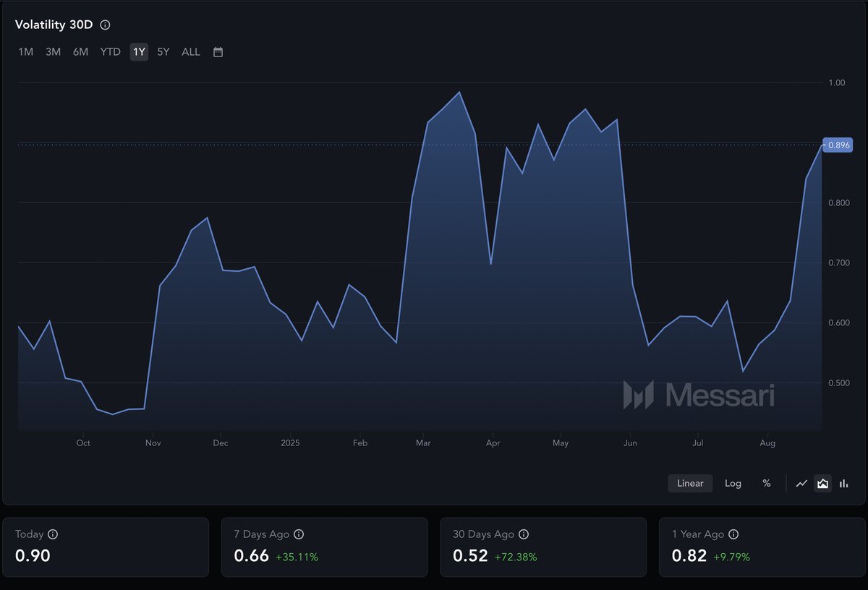Select the 3M time range
The height and width of the screenshot is (590, 868).
(x=53, y=52)
